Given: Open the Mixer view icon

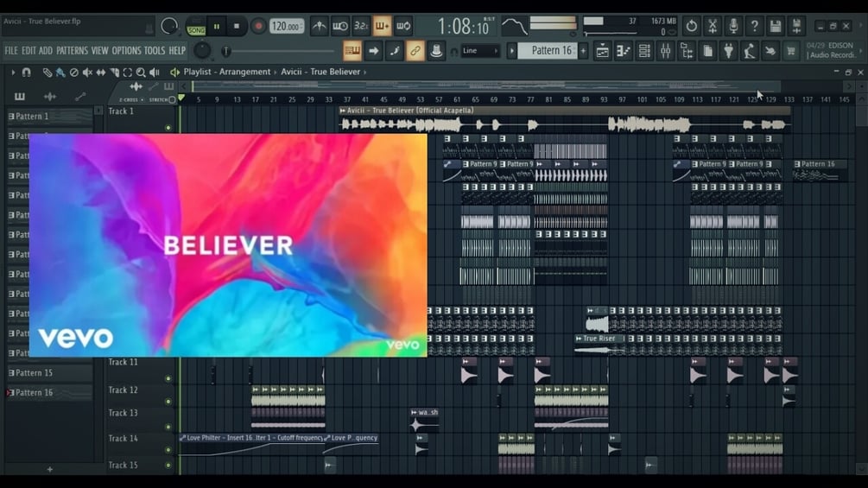Looking at the screenshot, I should click(x=665, y=51).
